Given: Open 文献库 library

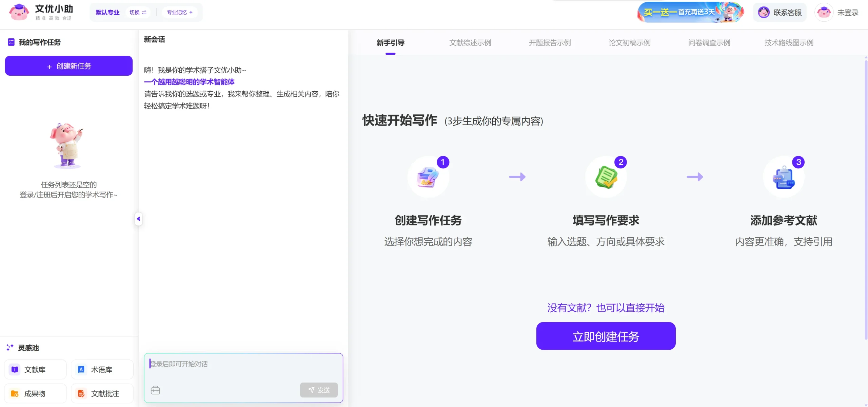Looking at the screenshot, I should pos(35,369).
